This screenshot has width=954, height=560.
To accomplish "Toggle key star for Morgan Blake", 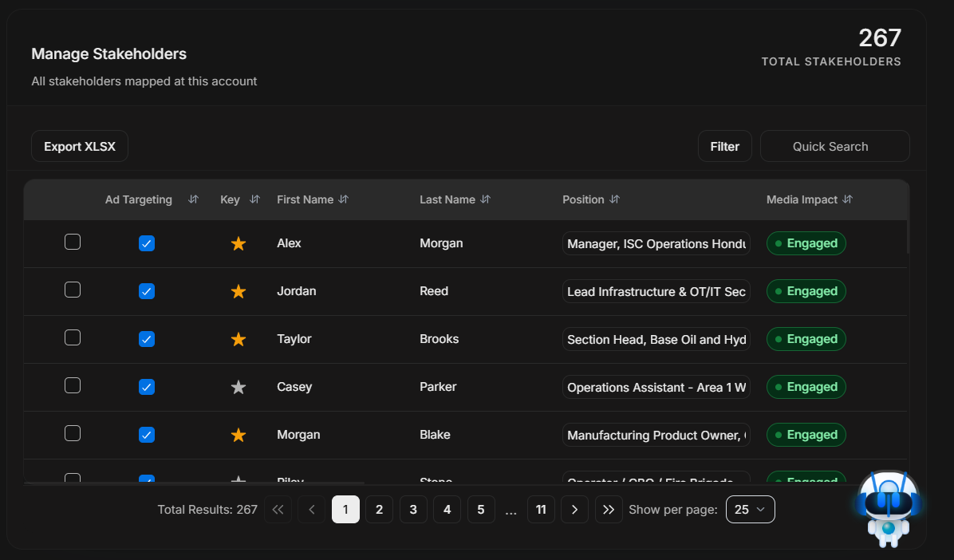I will coord(238,435).
